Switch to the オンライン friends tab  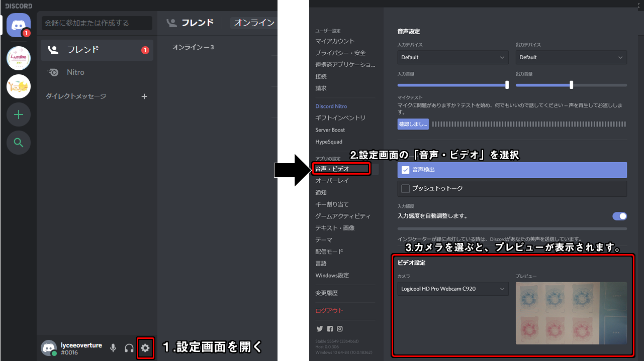pos(254,23)
